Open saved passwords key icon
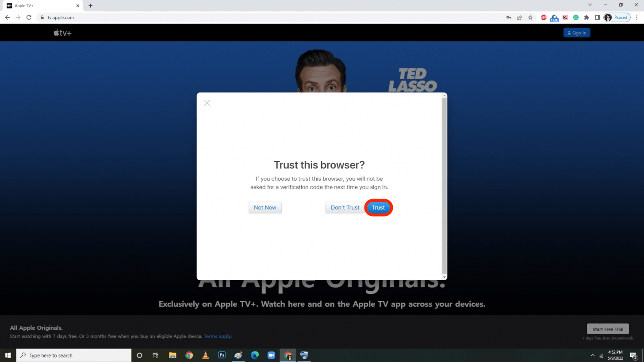The height and width of the screenshot is (362, 644). click(x=509, y=17)
